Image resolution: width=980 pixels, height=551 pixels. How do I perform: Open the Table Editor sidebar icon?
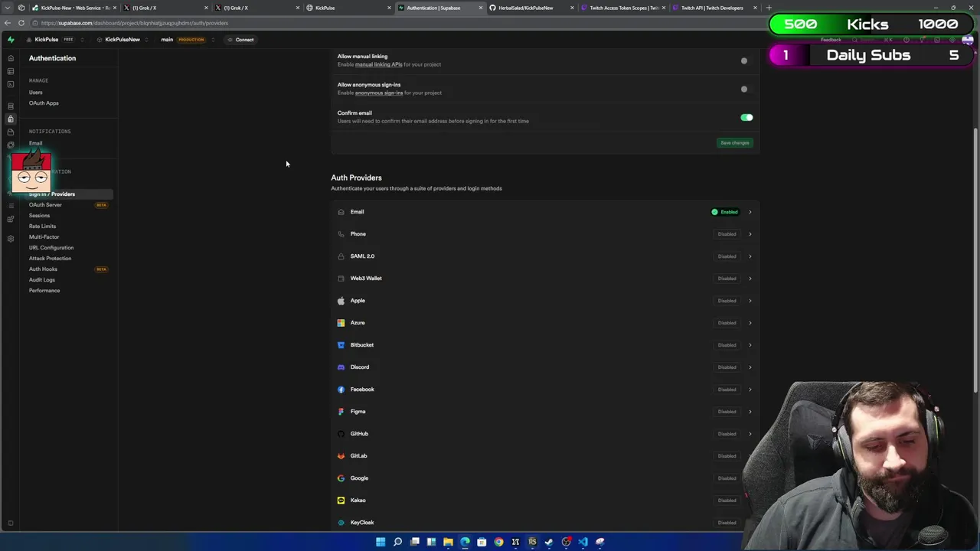(x=11, y=71)
